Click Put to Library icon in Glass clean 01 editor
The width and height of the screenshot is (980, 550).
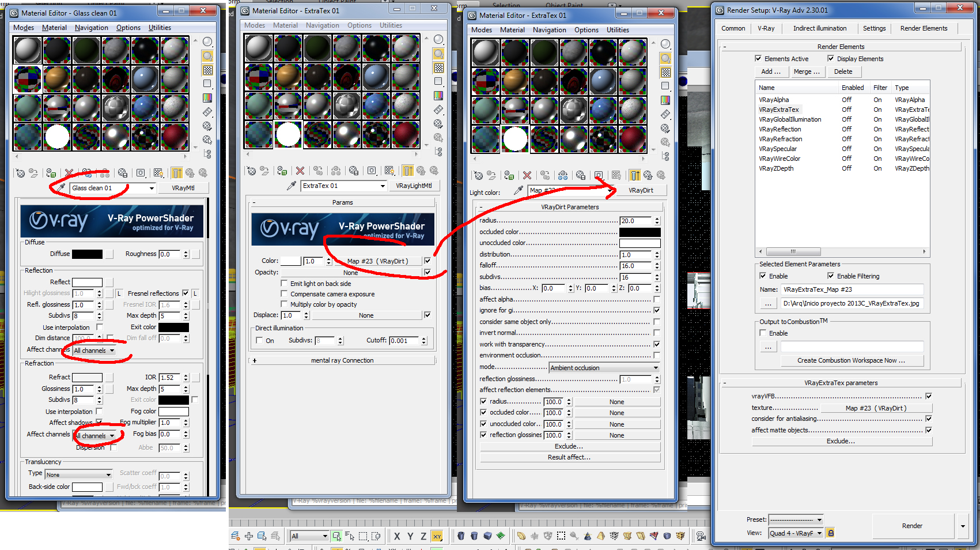122,173
